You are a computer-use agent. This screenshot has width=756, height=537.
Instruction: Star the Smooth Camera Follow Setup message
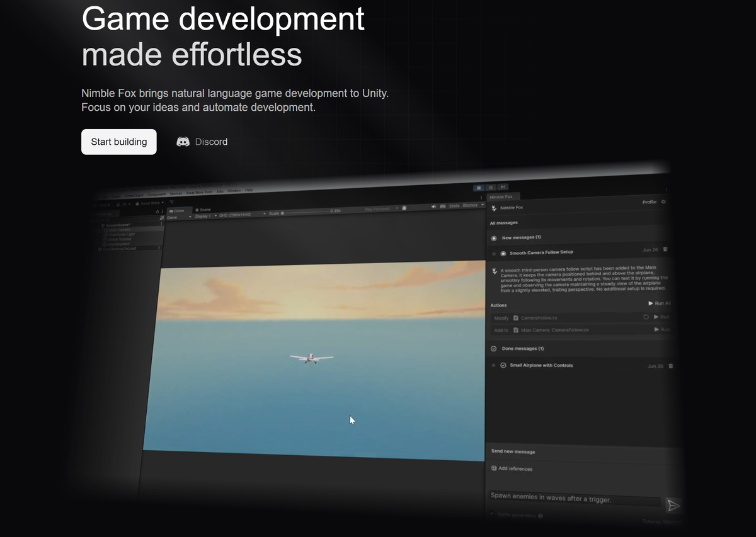tap(494, 254)
